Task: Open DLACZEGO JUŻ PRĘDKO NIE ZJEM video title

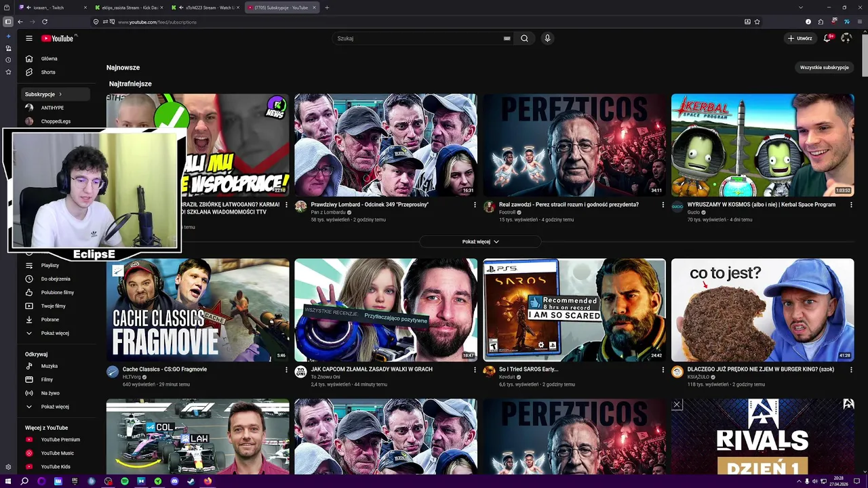Action: pos(761,369)
